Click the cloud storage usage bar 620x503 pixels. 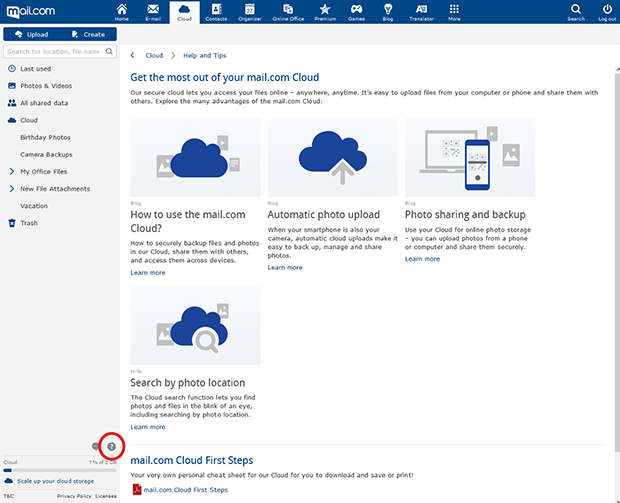(x=60, y=470)
